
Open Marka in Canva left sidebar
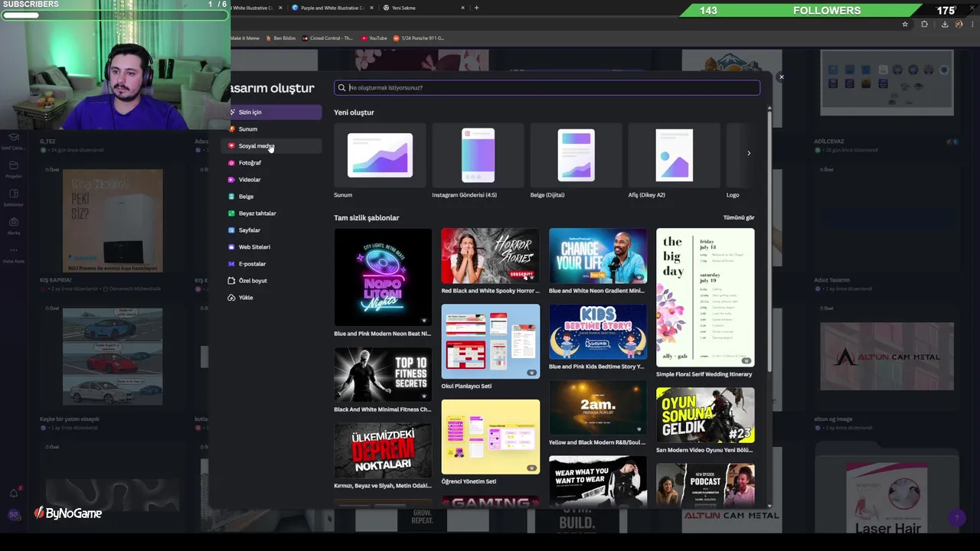(14, 226)
